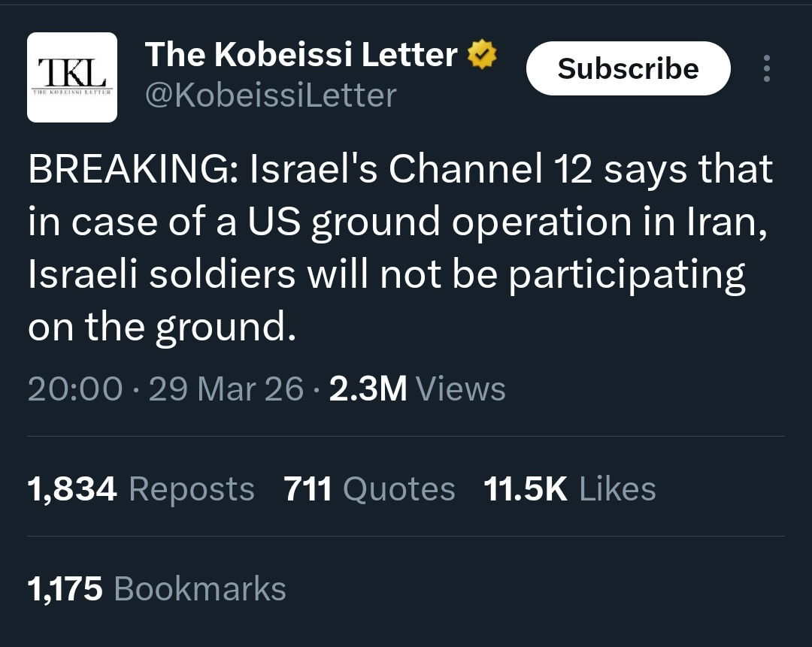
Task: Click the 20:00 post timestamp
Action: (x=75, y=389)
